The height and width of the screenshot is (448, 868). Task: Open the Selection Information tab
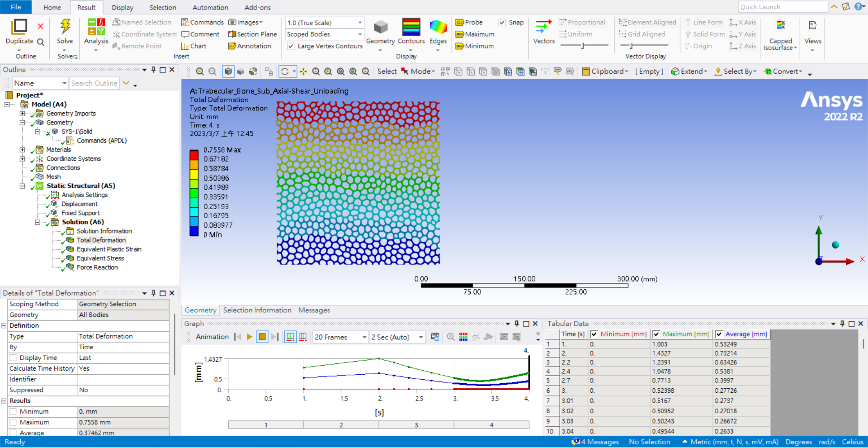[x=257, y=310]
